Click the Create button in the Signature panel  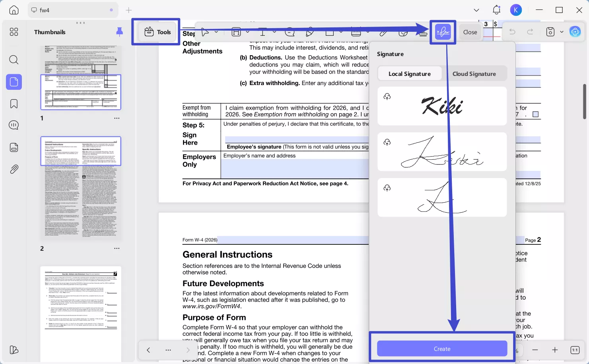click(x=442, y=349)
